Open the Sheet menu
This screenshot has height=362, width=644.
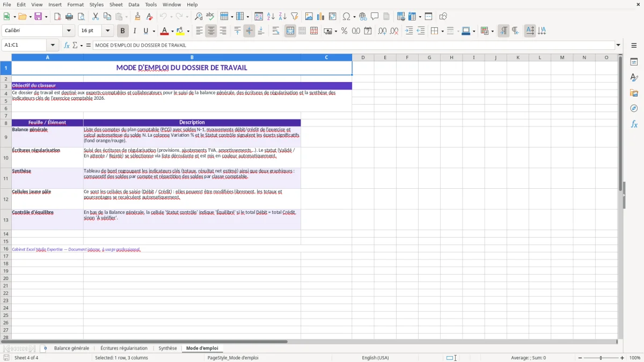pyautogui.click(x=116, y=4)
